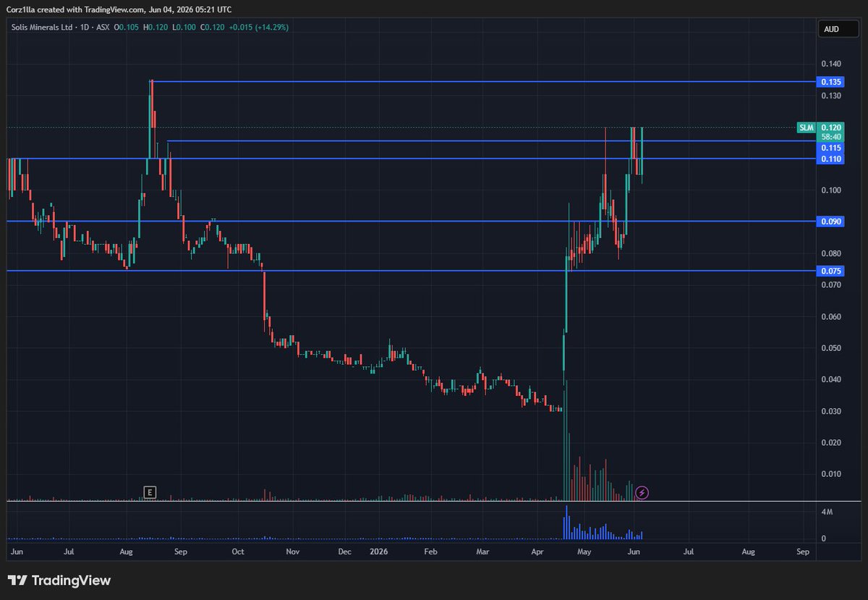
Task: Click the 0.050 price axis label
Action: (831, 348)
